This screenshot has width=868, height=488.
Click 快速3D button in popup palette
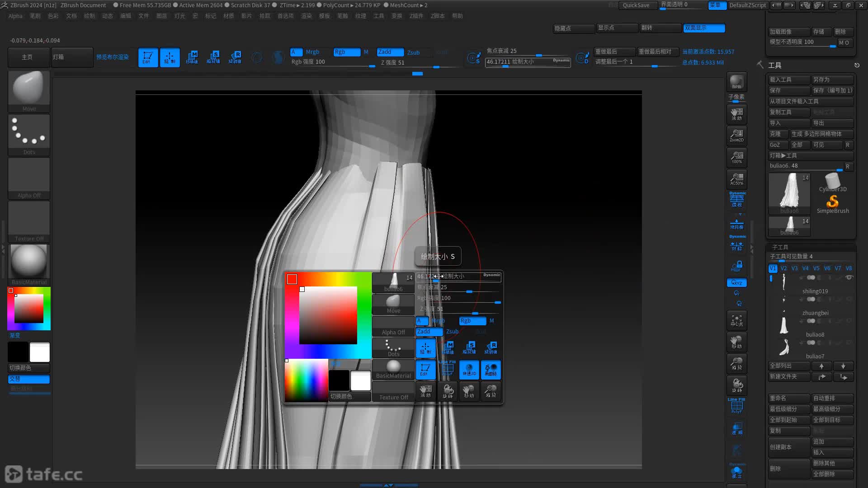(x=469, y=370)
